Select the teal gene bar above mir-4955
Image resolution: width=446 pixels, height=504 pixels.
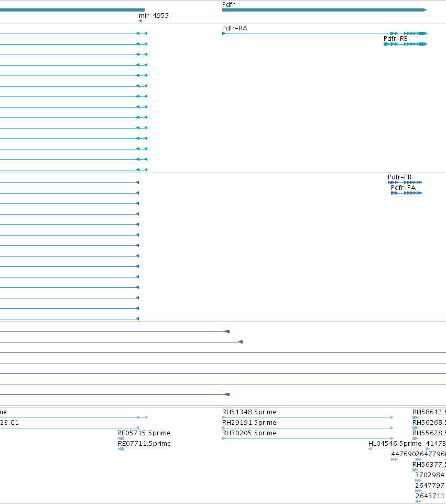72,10
